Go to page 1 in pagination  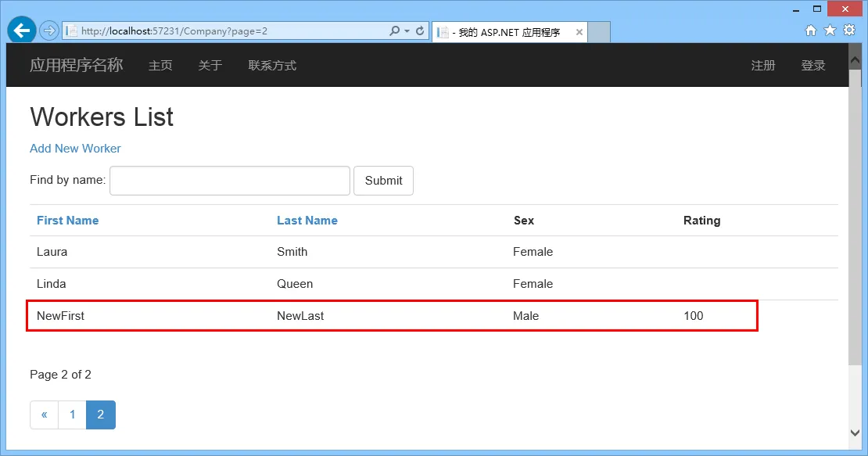pos(73,415)
